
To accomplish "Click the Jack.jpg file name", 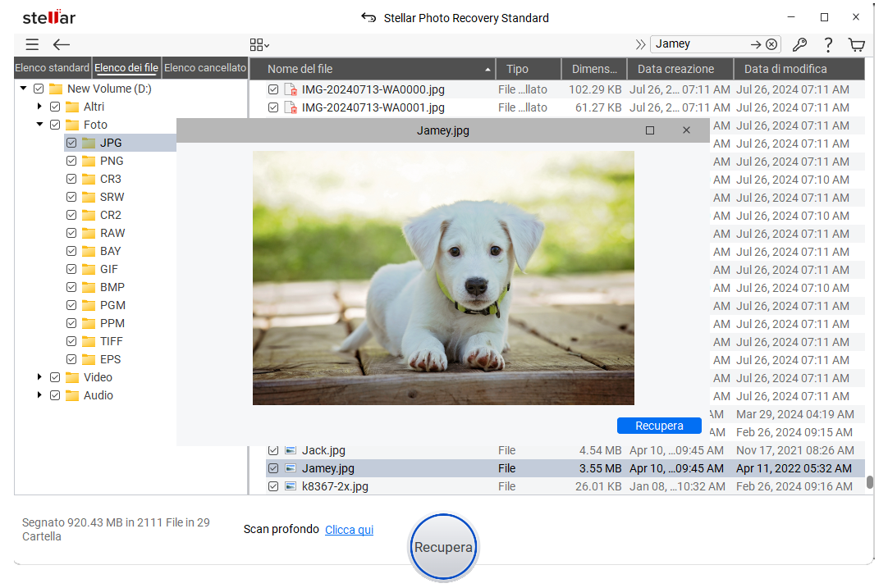I will [323, 450].
